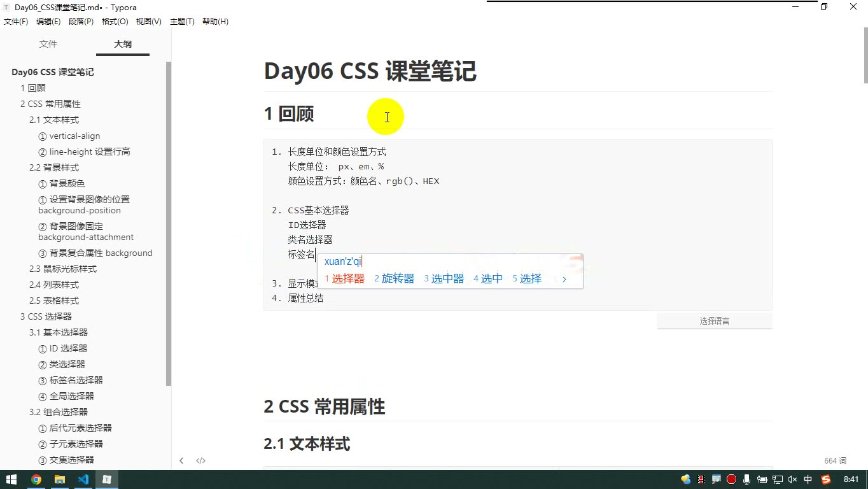
Task: Switch the Chinese 中 input mode indicator
Action: coord(808,479)
